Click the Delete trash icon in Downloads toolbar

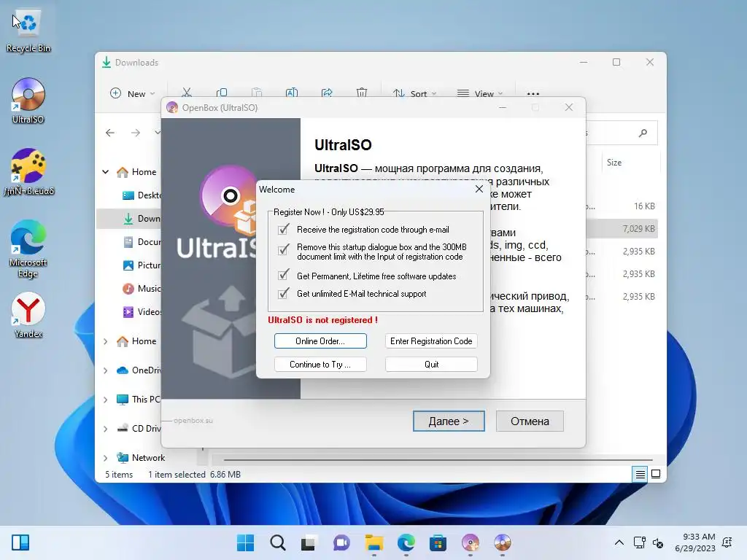(362, 93)
